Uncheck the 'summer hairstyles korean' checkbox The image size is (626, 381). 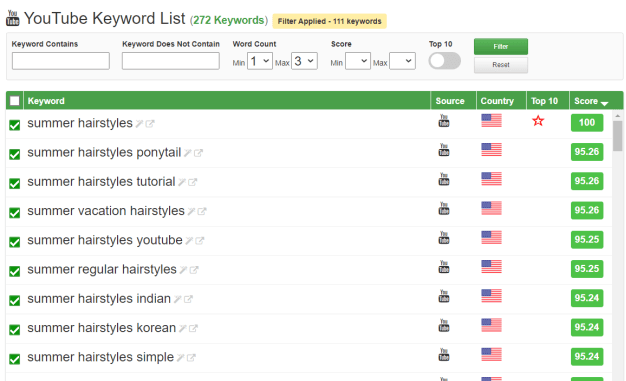(x=15, y=329)
